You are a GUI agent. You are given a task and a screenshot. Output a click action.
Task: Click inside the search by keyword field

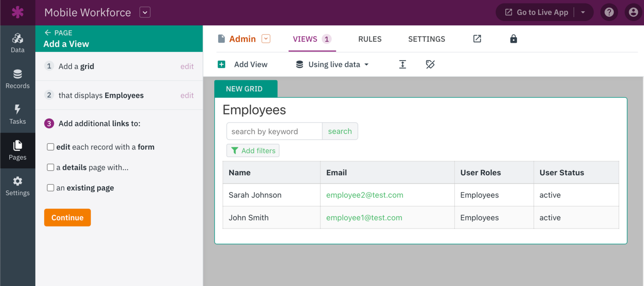click(x=273, y=131)
